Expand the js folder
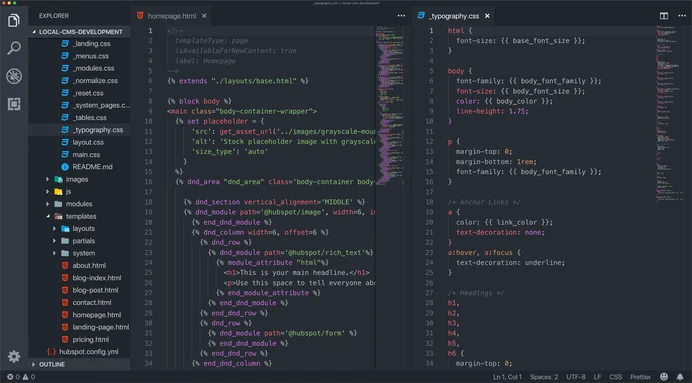This screenshot has width=692, height=383. click(79, 192)
